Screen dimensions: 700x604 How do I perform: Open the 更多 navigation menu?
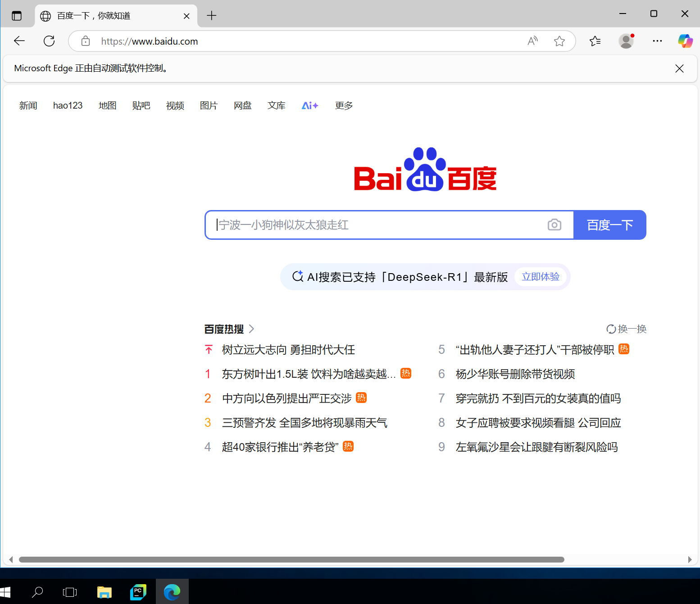(344, 105)
